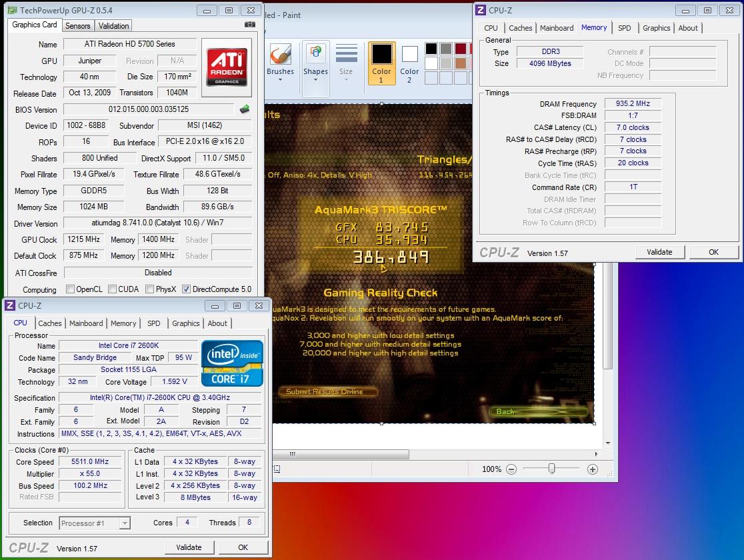Screen dimensions: 744x560
Task: Toggle OpenCL checkbox in GPU-Z
Action: click(70, 289)
